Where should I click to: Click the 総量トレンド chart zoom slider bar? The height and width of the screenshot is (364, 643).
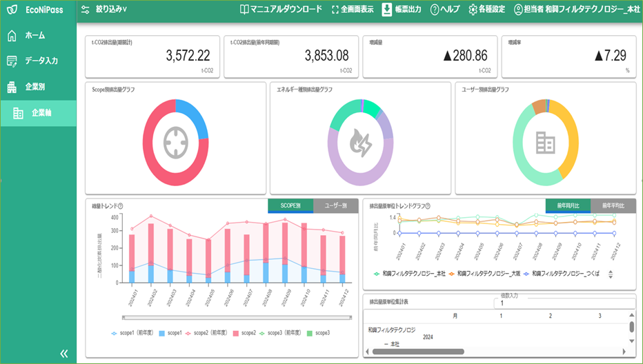pos(237,318)
